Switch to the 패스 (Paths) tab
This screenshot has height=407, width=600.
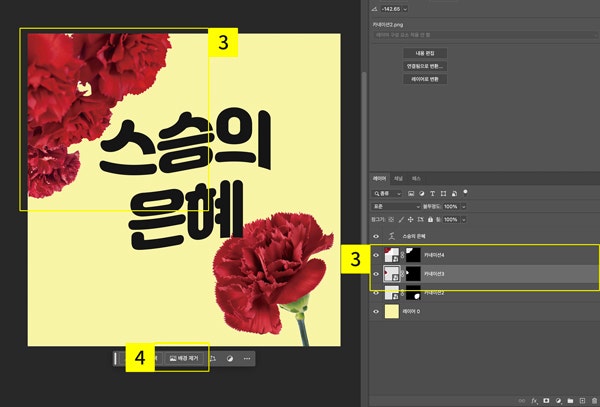416,177
